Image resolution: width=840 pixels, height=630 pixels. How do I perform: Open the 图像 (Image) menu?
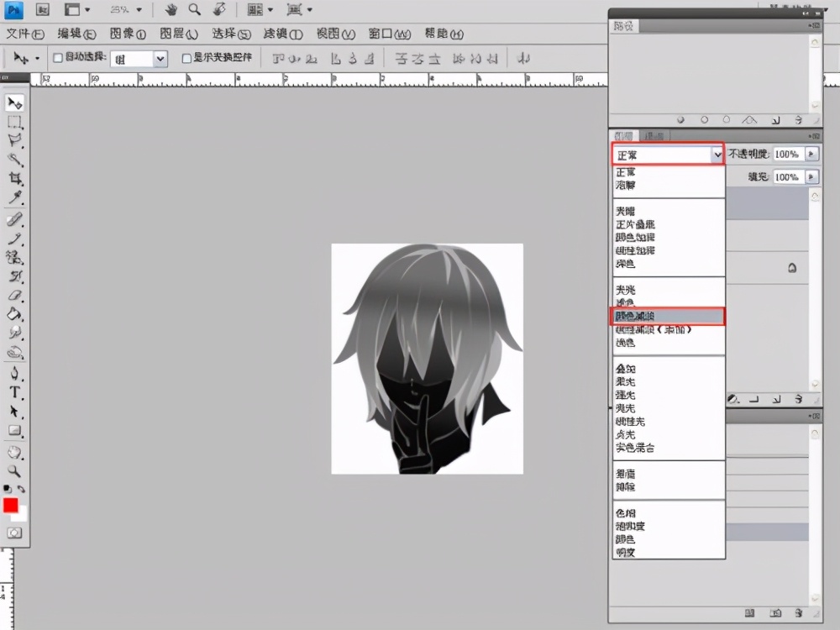128,34
